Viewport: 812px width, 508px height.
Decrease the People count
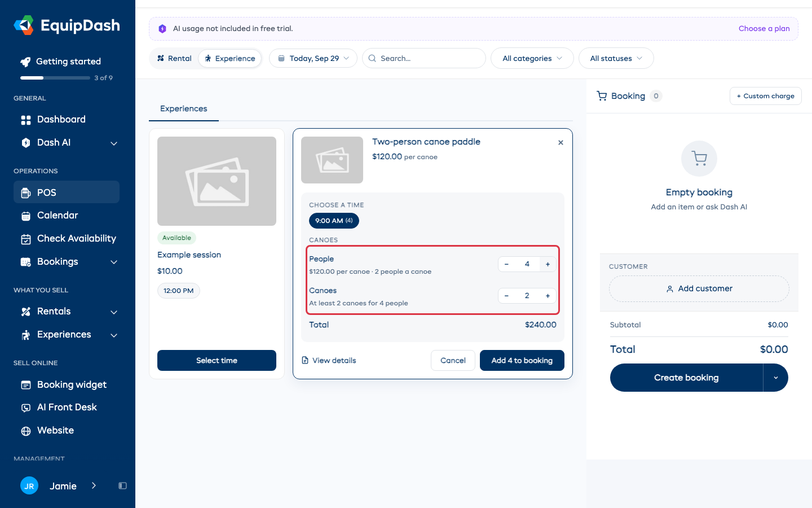[506, 264]
